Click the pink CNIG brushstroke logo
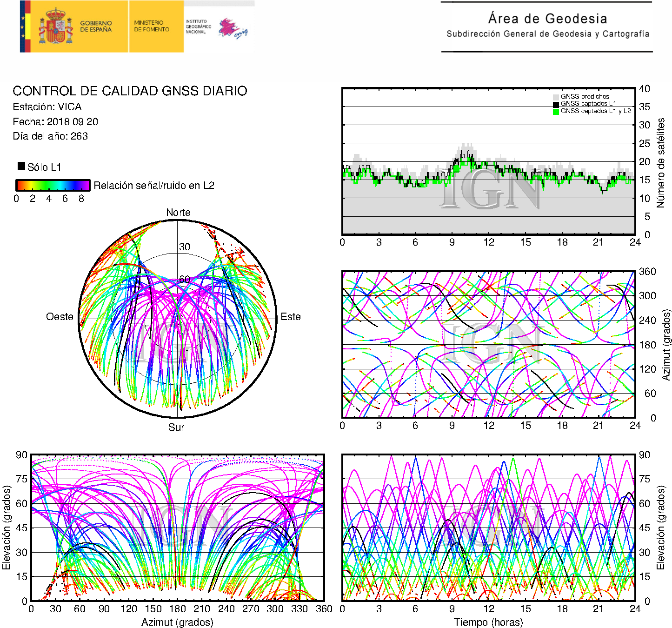 tap(233, 29)
